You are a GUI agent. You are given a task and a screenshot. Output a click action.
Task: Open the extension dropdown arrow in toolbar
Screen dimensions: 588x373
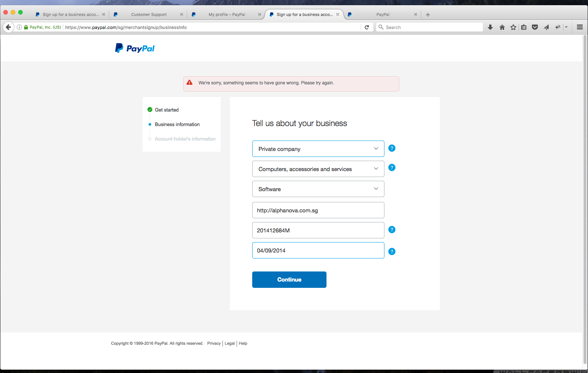point(566,27)
